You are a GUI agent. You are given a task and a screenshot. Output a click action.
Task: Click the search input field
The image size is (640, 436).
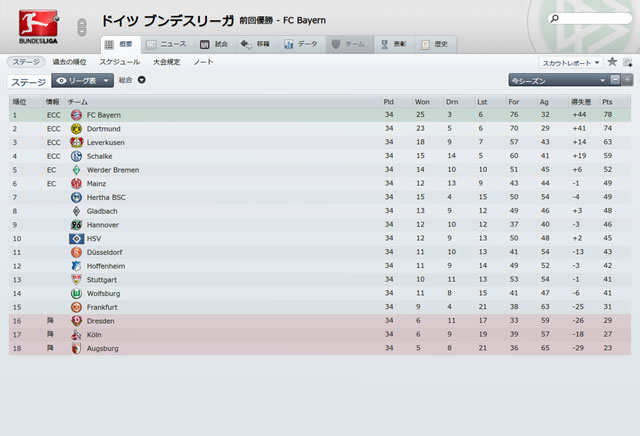point(591,18)
